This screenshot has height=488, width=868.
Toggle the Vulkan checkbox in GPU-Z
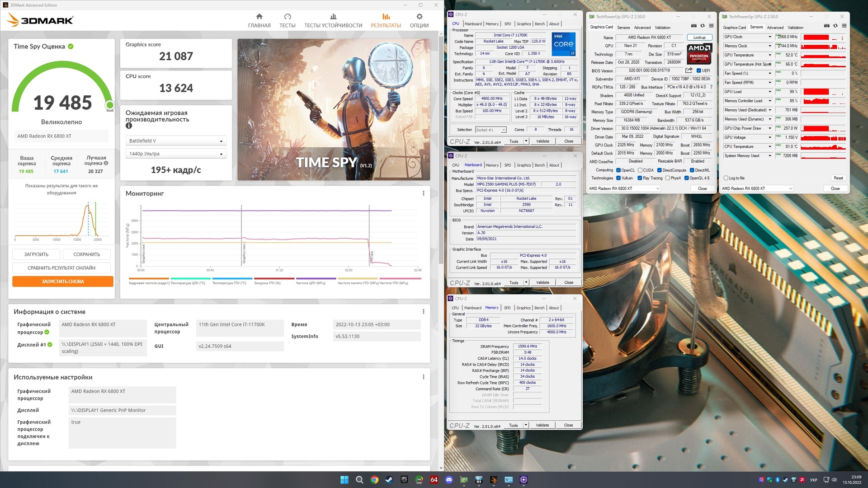[618, 178]
